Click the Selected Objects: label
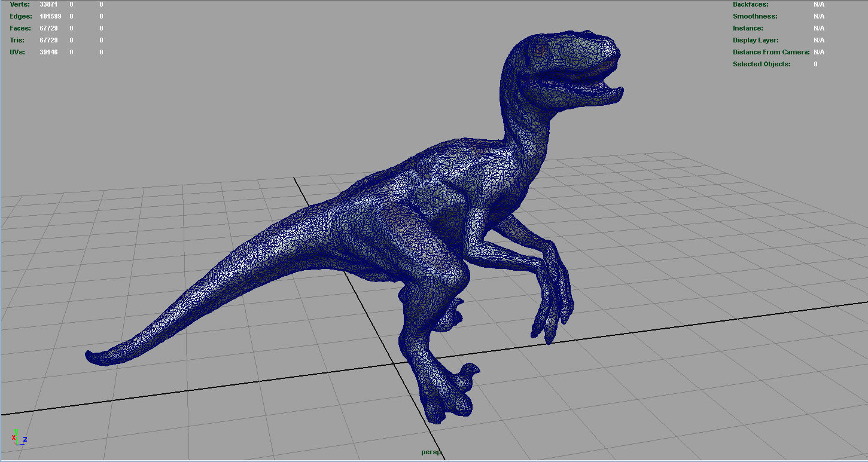Screen dimensions: 868x462 pyautogui.click(x=762, y=64)
